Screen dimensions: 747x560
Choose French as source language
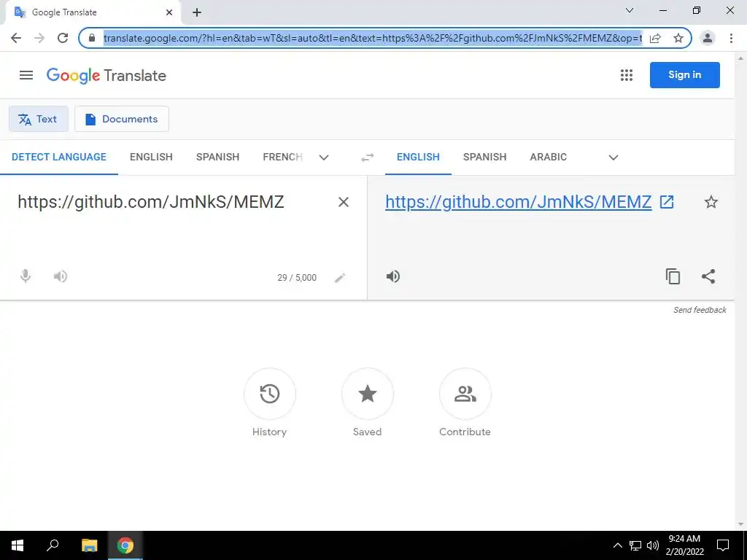point(282,157)
